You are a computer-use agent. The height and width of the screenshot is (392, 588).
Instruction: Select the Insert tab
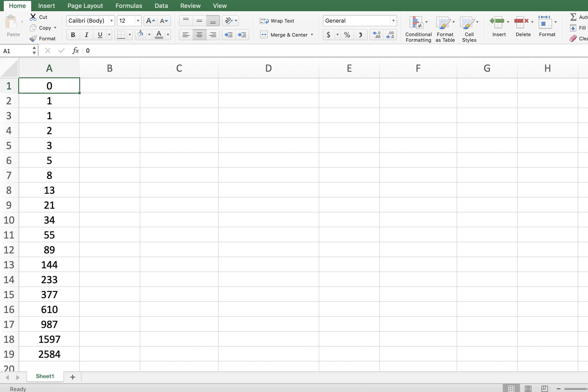pos(46,5)
